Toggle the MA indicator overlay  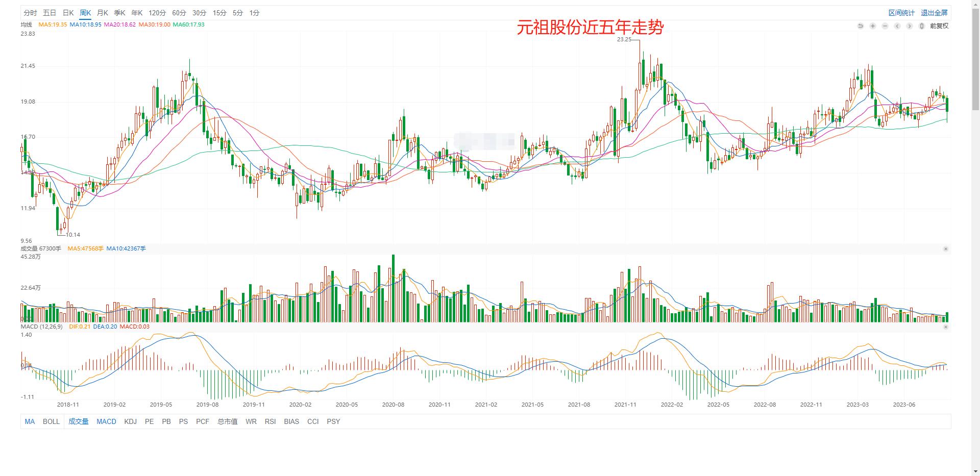click(x=30, y=421)
